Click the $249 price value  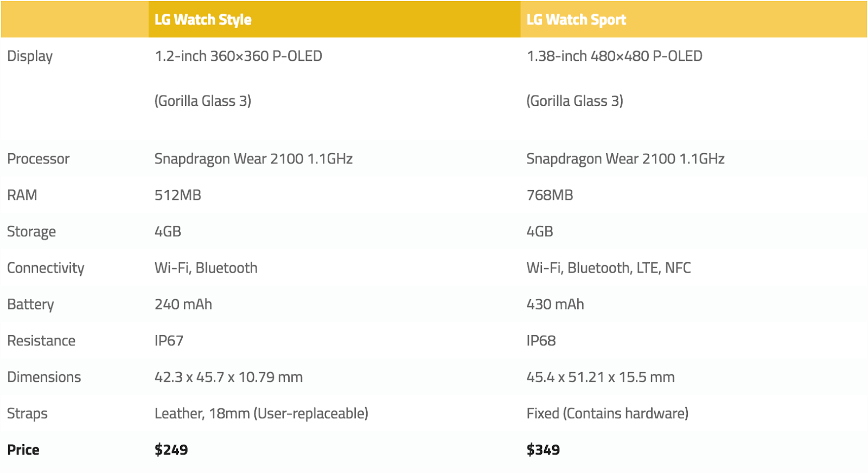click(x=171, y=450)
